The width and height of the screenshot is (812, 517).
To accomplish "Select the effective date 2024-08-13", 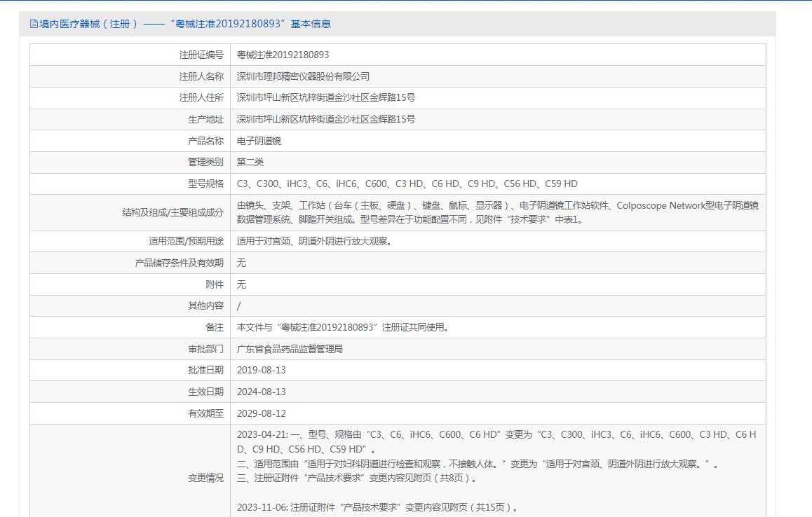I will (x=261, y=392).
